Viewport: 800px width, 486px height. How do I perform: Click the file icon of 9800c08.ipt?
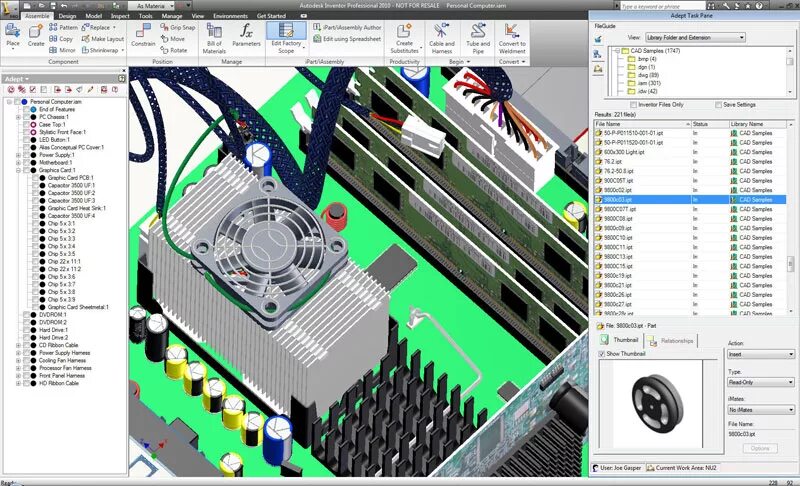tap(598, 219)
